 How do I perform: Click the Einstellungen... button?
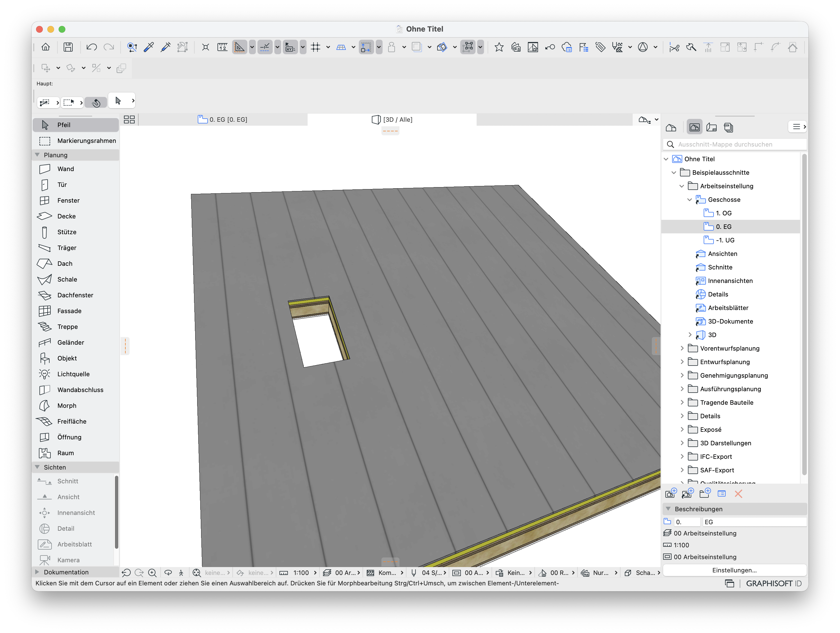click(734, 570)
